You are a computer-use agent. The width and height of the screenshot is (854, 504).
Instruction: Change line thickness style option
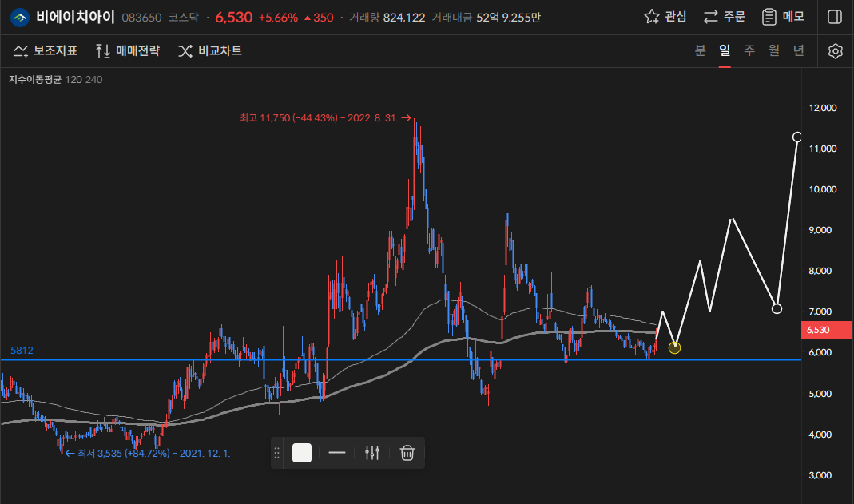point(337,453)
